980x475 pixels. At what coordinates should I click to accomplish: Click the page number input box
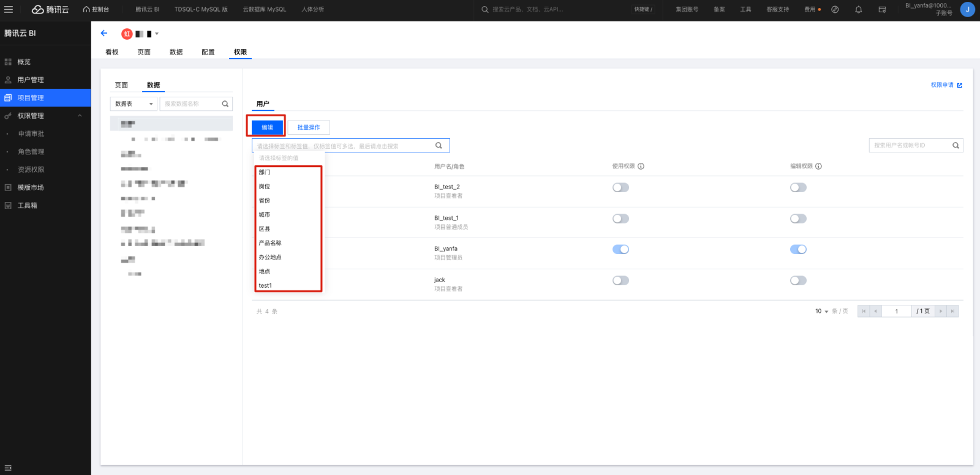(x=897, y=311)
